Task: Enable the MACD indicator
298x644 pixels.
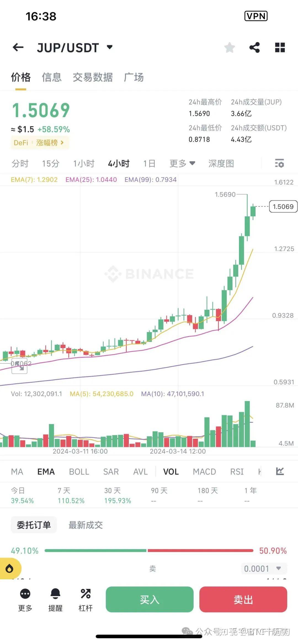Action: tap(204, 471)
